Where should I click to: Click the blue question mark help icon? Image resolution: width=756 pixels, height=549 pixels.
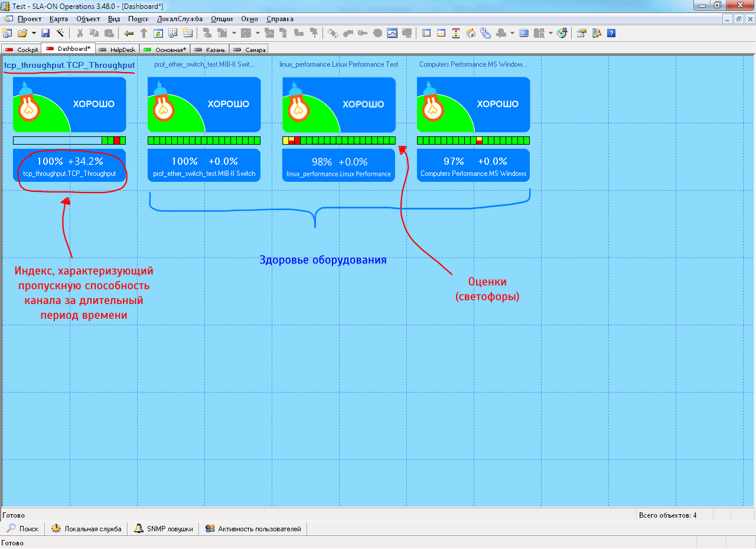click(611, 33)
